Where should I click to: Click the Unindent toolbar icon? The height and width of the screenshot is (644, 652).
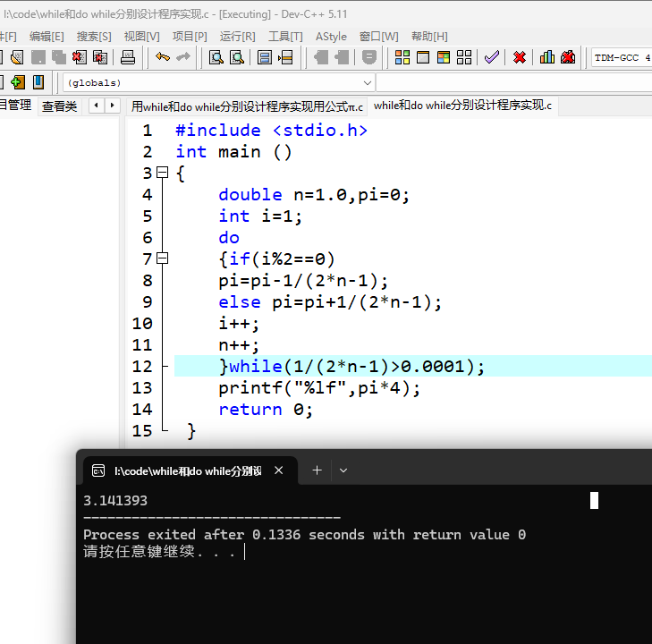(342, 57)
